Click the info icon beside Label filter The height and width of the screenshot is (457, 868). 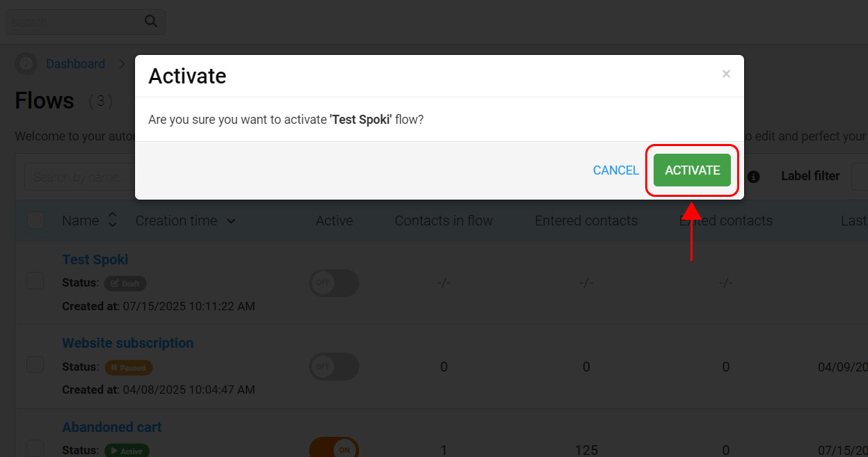(x=753, y=177)
